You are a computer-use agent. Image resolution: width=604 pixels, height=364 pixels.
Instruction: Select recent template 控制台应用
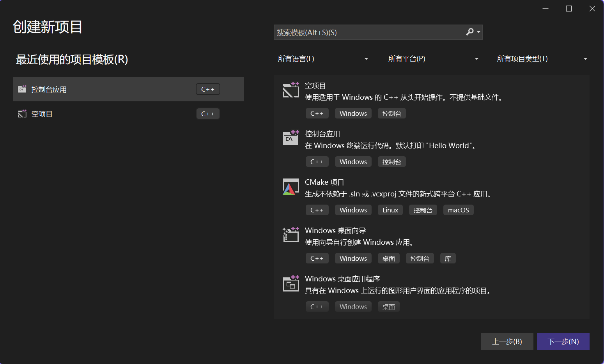(128, 89)
